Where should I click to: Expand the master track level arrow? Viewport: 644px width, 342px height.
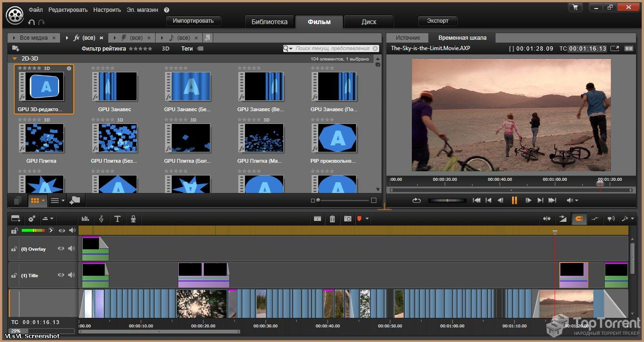[x=51, y=230]
